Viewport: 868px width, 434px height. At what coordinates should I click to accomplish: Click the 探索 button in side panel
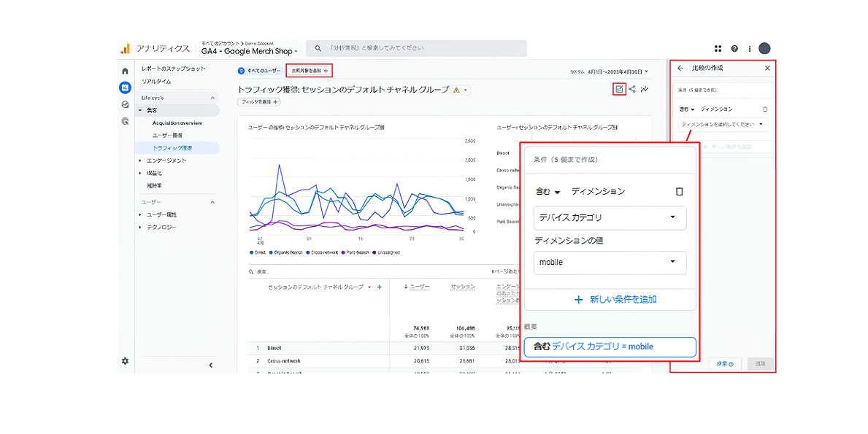(725, 364)
